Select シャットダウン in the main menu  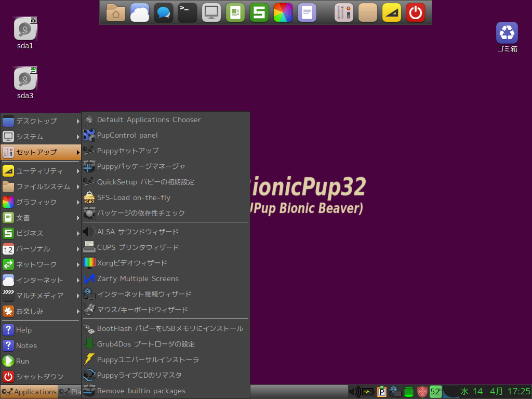(x=39, y=377)
